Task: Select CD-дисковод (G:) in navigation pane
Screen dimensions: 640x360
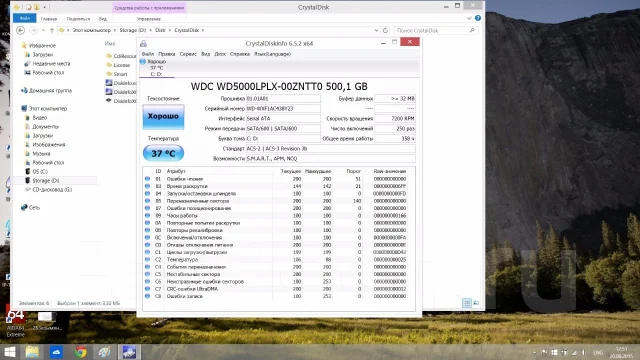Action: point(52,189)
